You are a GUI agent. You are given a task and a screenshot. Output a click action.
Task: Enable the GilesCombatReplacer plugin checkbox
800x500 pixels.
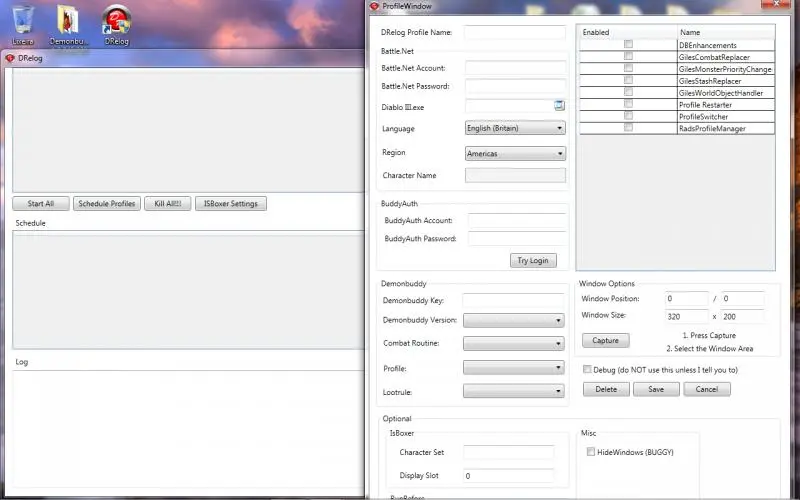tap(628, 56)
